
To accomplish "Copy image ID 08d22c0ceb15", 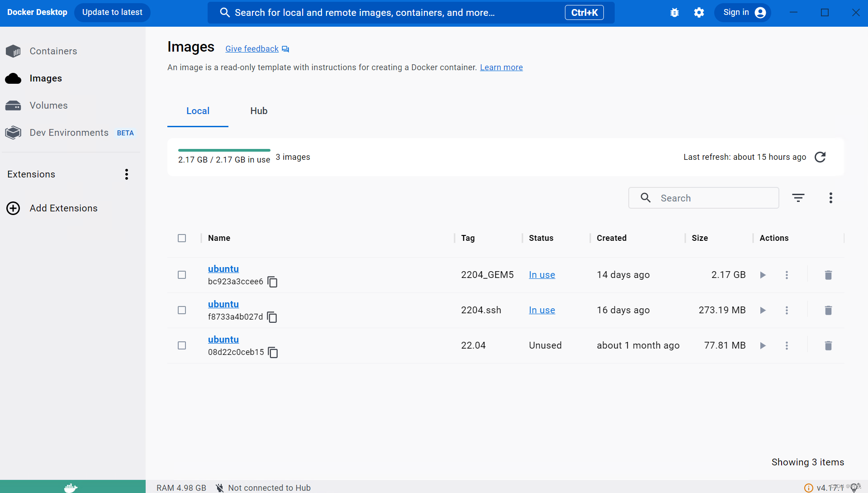I will [x=273, y=352].
